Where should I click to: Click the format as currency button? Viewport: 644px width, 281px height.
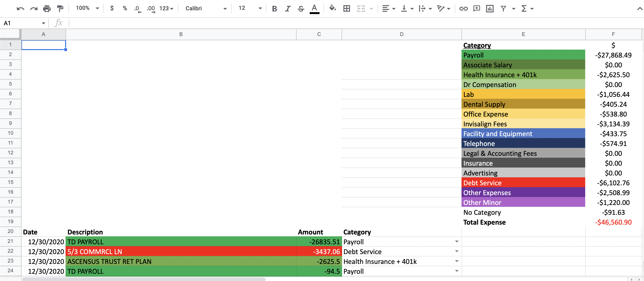[112, 8]
